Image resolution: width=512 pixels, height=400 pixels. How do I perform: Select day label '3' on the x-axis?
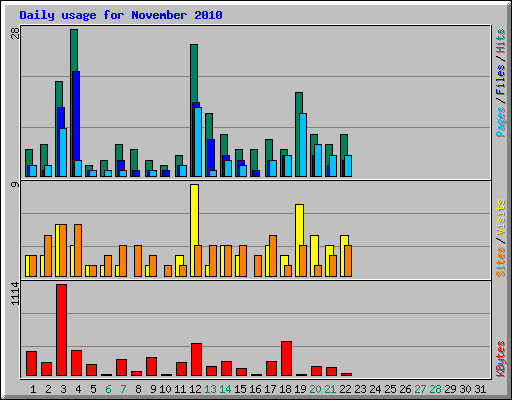point(63,389)
